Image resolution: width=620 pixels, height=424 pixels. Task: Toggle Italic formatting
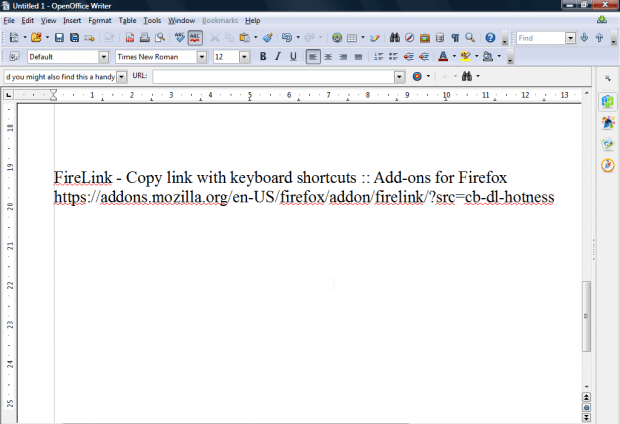(278, 57)
